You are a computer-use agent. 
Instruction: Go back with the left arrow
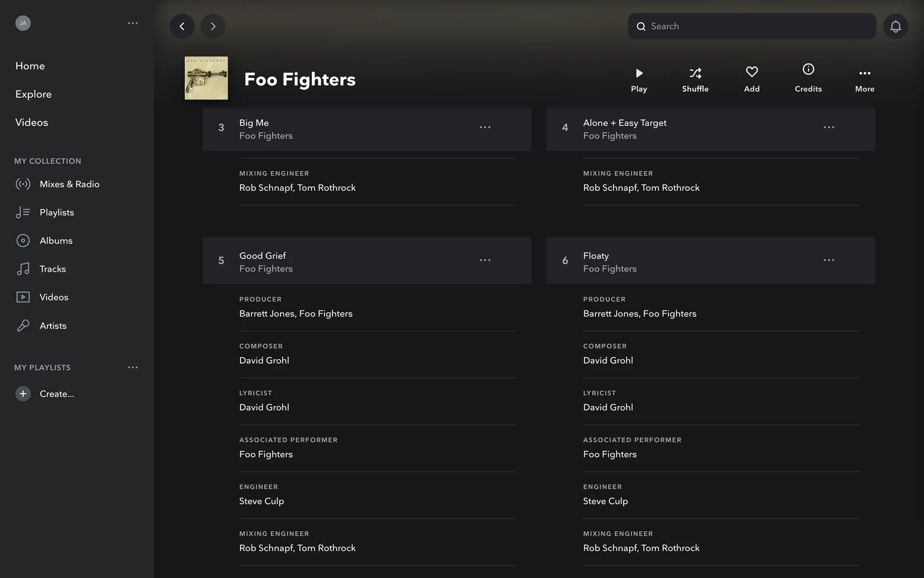click(182, 26)
